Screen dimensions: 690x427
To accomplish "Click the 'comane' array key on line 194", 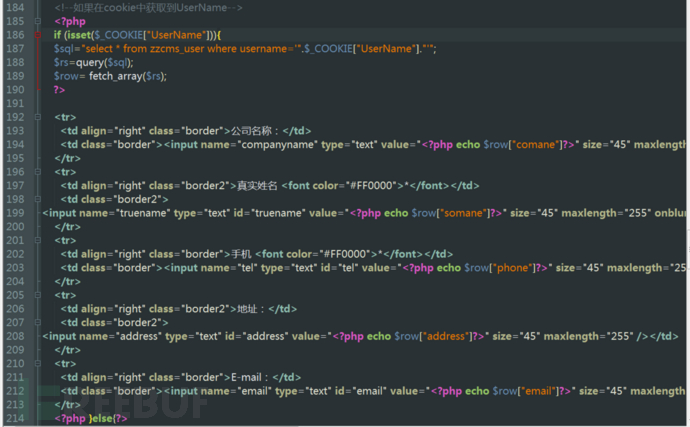I will tap(537, 144).
